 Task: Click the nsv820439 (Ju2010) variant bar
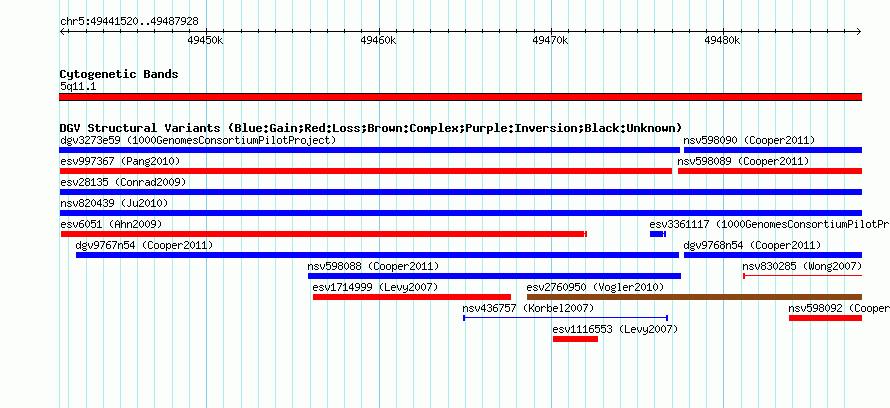[x=461, y=213]
